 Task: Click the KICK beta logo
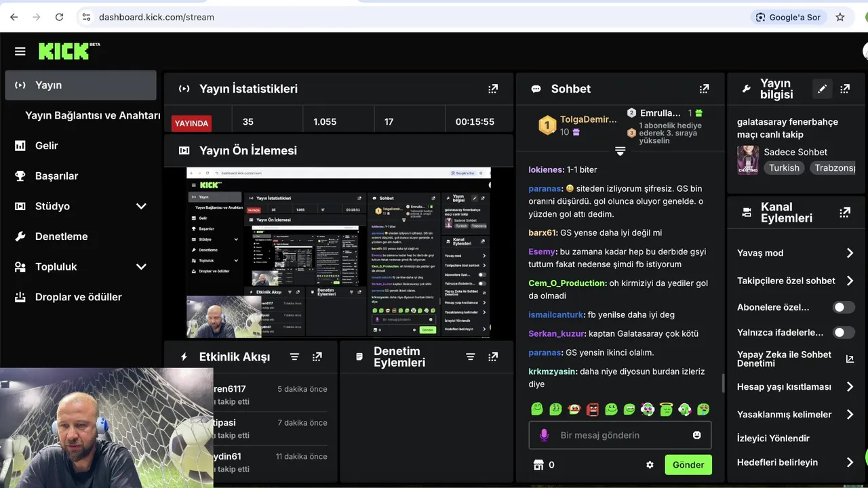[x=69, y=51]
